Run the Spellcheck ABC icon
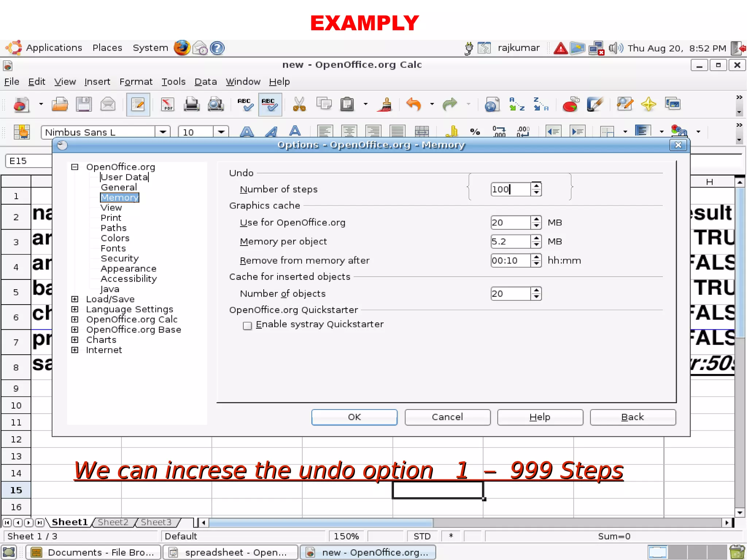 (245, 105)
